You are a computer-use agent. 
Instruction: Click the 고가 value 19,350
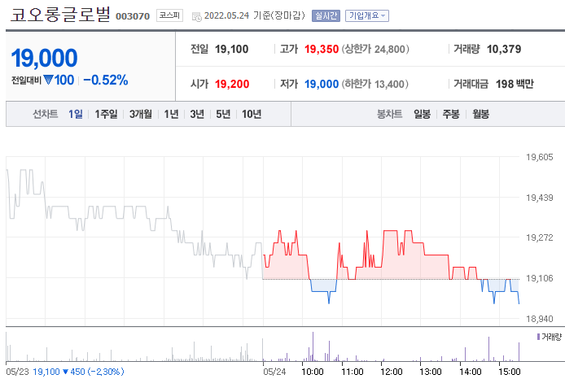point(322,49)
